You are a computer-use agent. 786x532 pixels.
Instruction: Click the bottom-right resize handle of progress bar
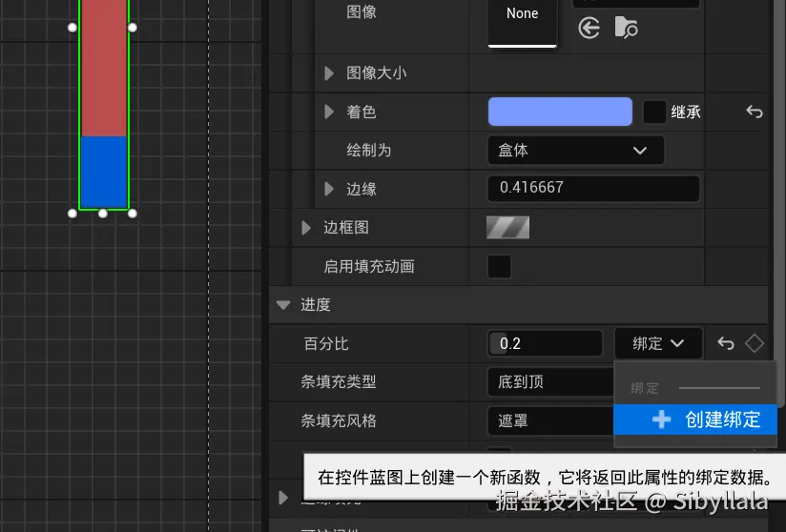point(133,214)
